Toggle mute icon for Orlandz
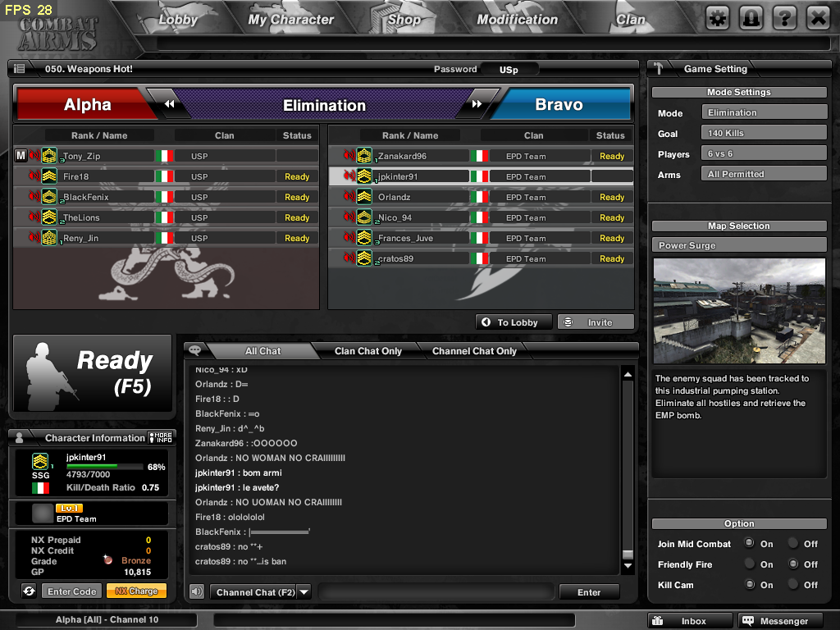The width and height of the screenshot is (840, 630). pyautogui.click(x=349, y=197)
